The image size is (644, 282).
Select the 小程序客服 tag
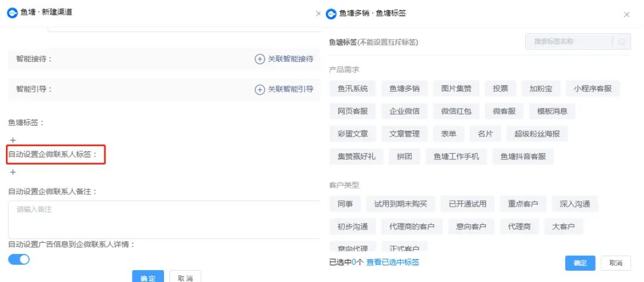point(593,88)
